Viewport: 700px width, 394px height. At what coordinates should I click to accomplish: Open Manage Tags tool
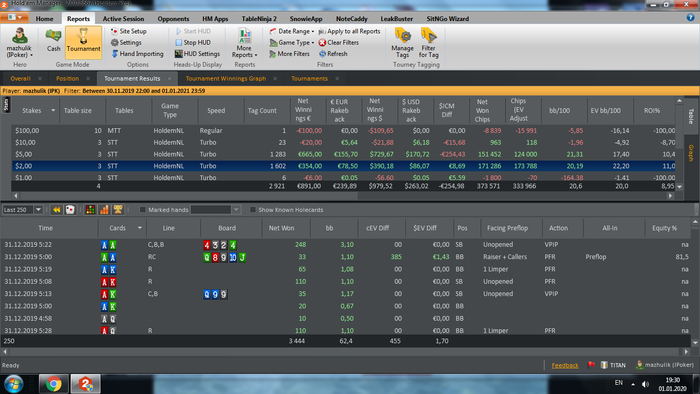(x=402, y=36)
